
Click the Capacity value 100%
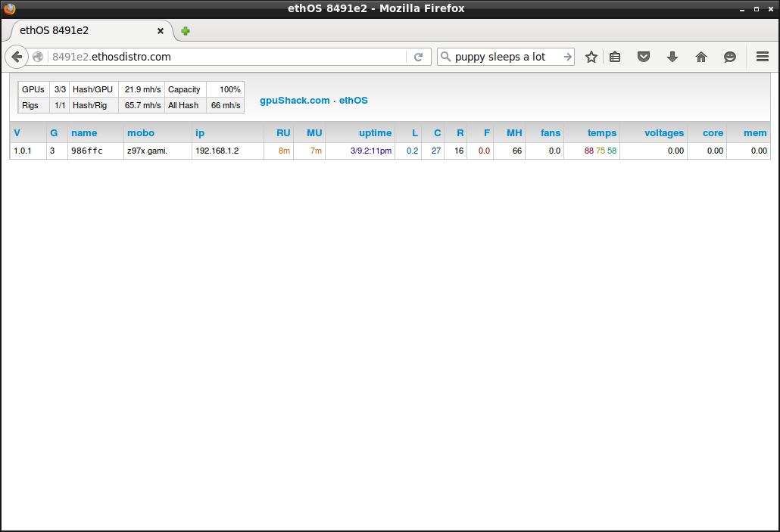[230, 89]
